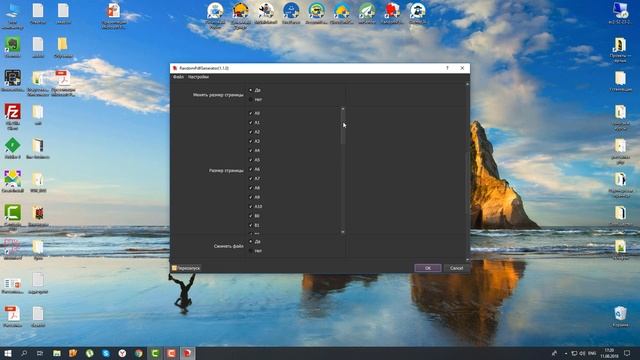Open the FileZilla desktop icon
The image size is (640, 360).
click(13, 116)
